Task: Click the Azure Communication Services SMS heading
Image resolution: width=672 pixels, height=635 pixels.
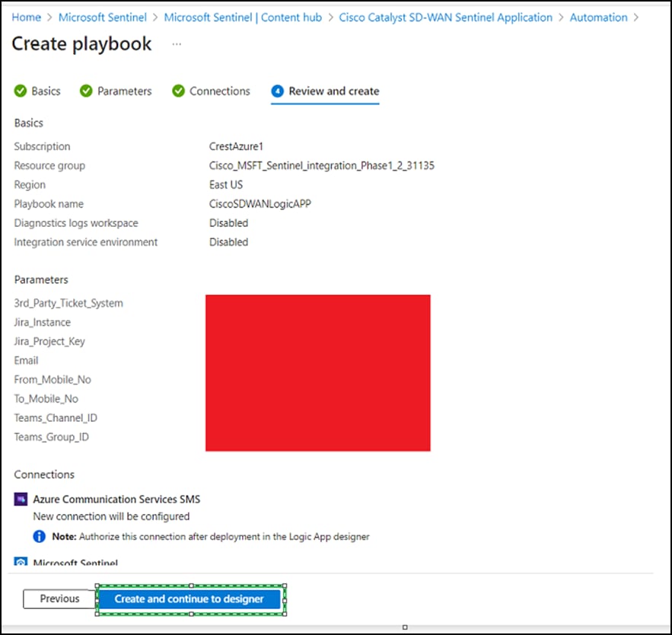Action: point(116,499)
